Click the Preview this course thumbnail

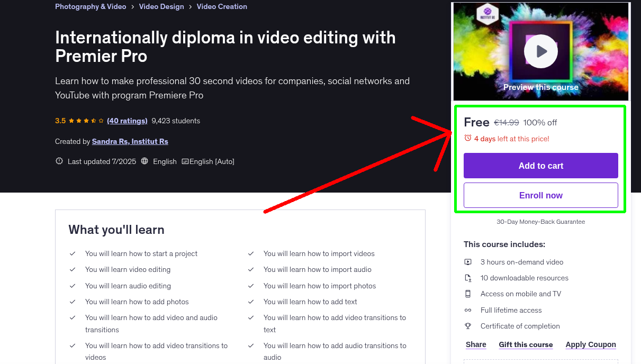click(x=540, y=87)
